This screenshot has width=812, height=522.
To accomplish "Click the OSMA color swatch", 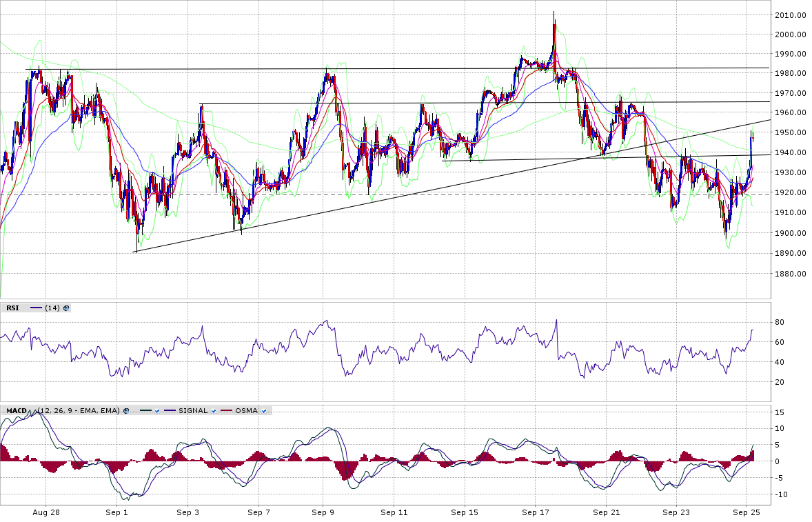I will [x=226, y=411].
